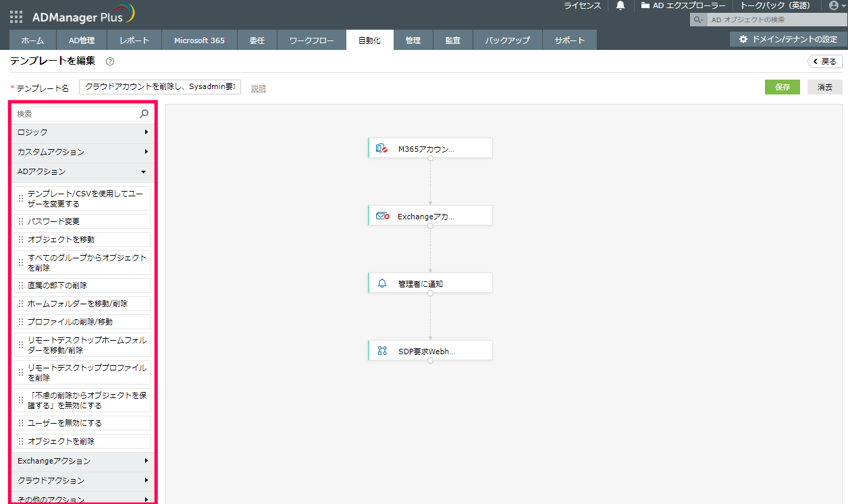The height and width of the screenshot is (504, 848).
Task: Click the AD エクスプローラー link
Action: [683, 5]
